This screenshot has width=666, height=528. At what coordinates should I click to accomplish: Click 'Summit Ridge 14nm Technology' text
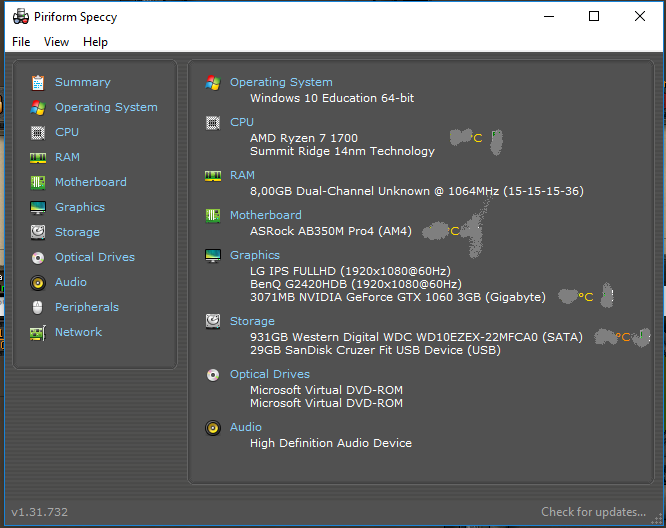click(x=342, y=151)
